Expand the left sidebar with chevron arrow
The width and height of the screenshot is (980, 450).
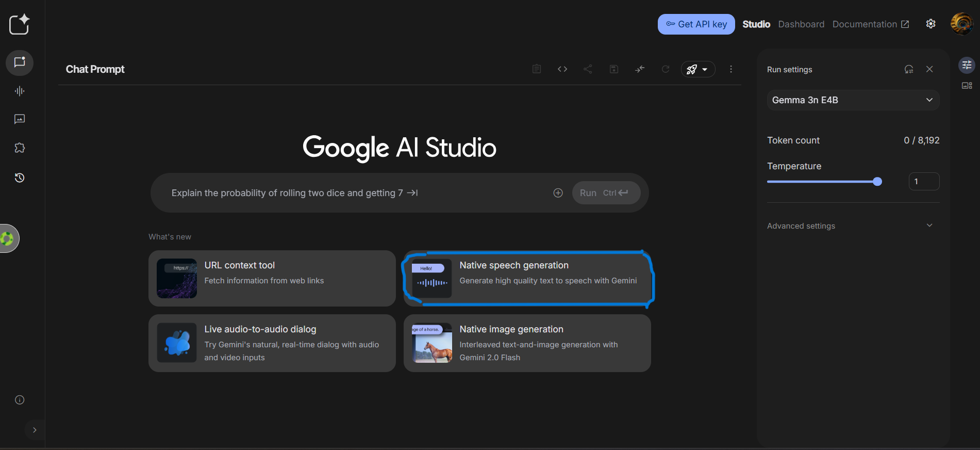[35, 430]
